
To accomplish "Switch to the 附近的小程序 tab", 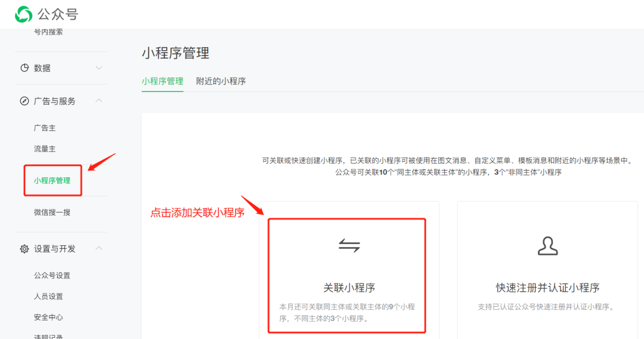I will (221, 81).
